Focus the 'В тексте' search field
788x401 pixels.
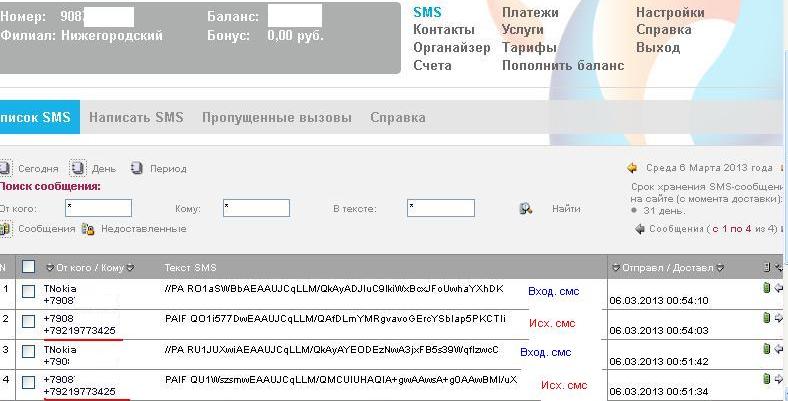pyautogui.click(x=440, y=208)
